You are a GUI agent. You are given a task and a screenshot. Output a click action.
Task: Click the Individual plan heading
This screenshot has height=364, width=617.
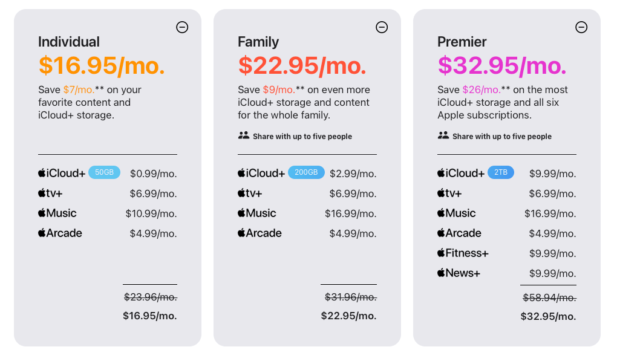click(69, 42)
